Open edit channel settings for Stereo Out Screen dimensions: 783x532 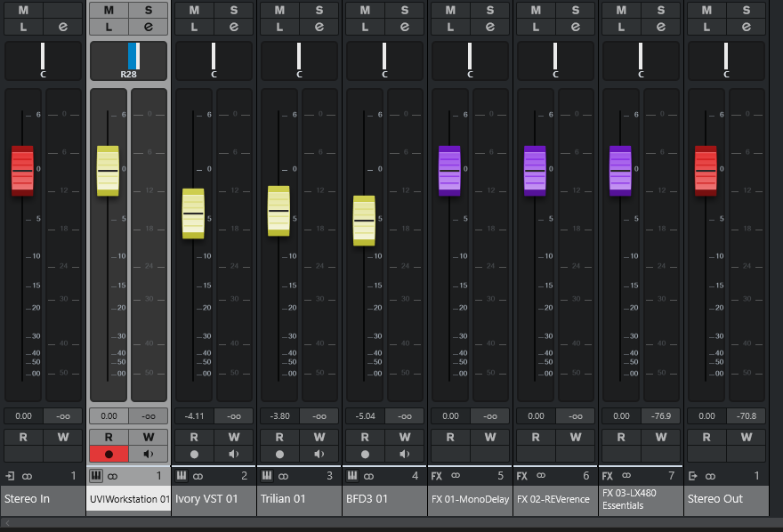click(x=746, y=27)
